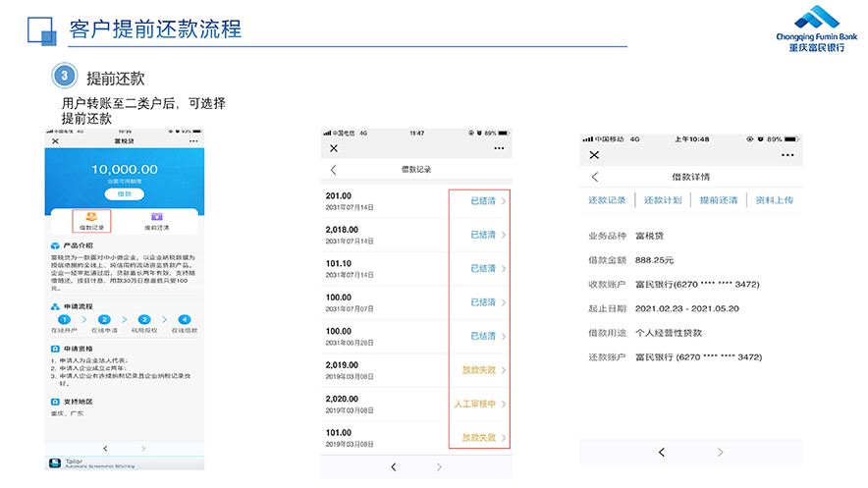Close the 富税贷 page with the X icon
The width and height of the screenshot is (868, 488).
[55, 141]
